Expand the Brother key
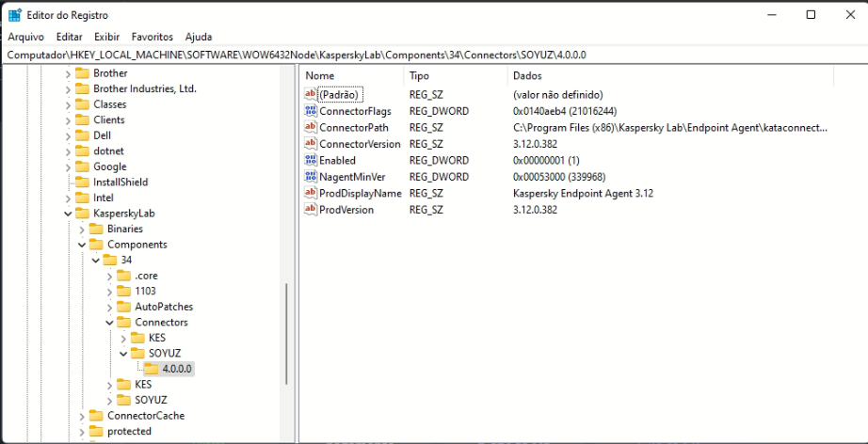The height and width of the screenshot is (444, 868). (68, 73)
